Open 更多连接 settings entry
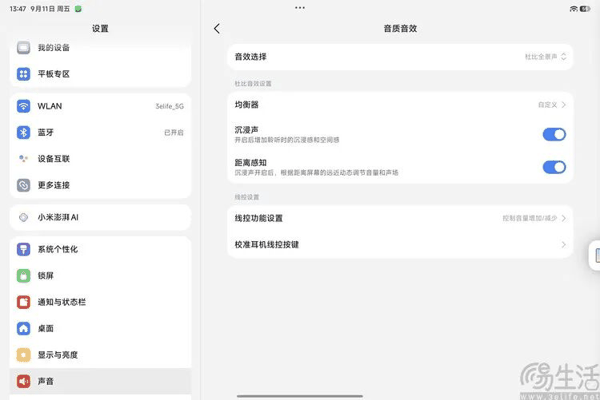This screenshot has width=600, height=400. [100, 185]
